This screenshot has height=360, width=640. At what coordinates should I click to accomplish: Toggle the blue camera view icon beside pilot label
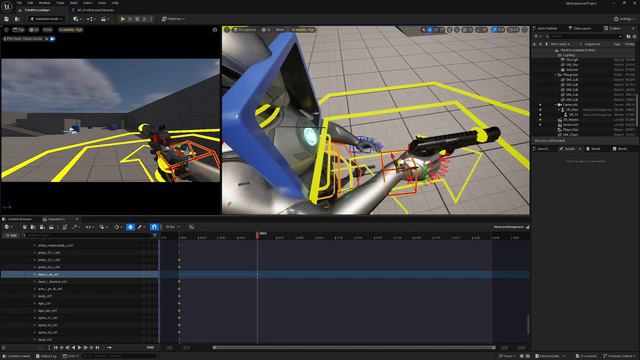coord(53,39)
